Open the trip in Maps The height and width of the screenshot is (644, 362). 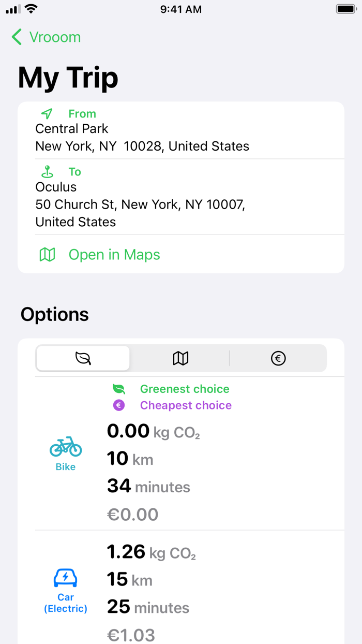[114, 255]
